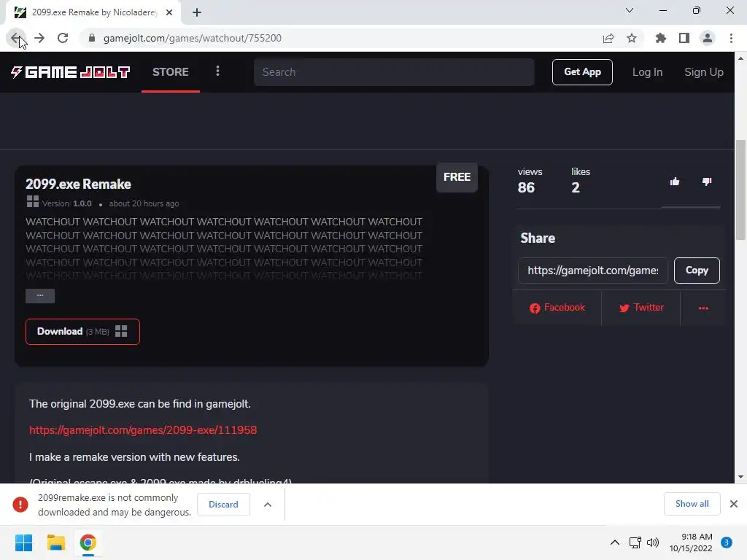Open more share options ellipsis
Image resolution: width=747 pixels, height=560 pixels.
703,308
